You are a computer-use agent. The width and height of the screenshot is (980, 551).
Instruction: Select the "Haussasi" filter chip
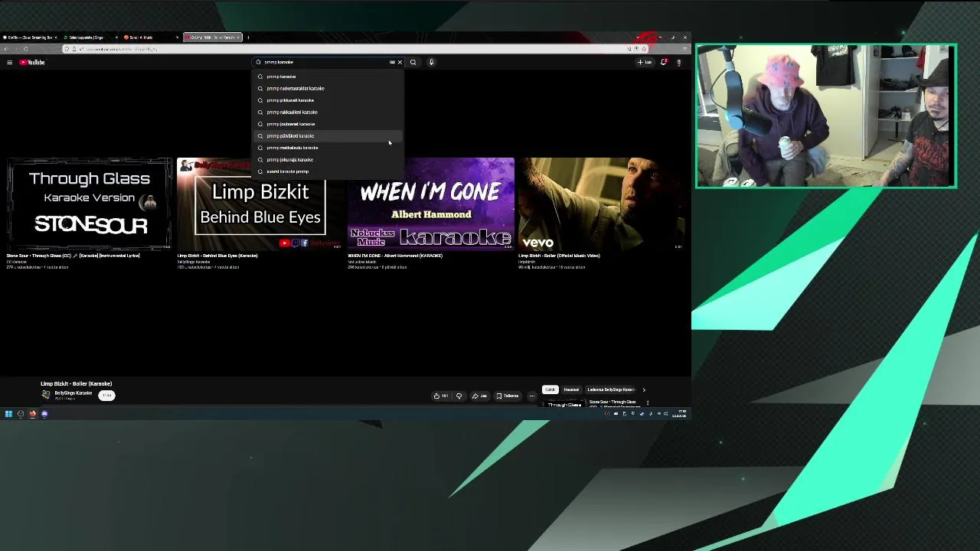coord(571,390)
